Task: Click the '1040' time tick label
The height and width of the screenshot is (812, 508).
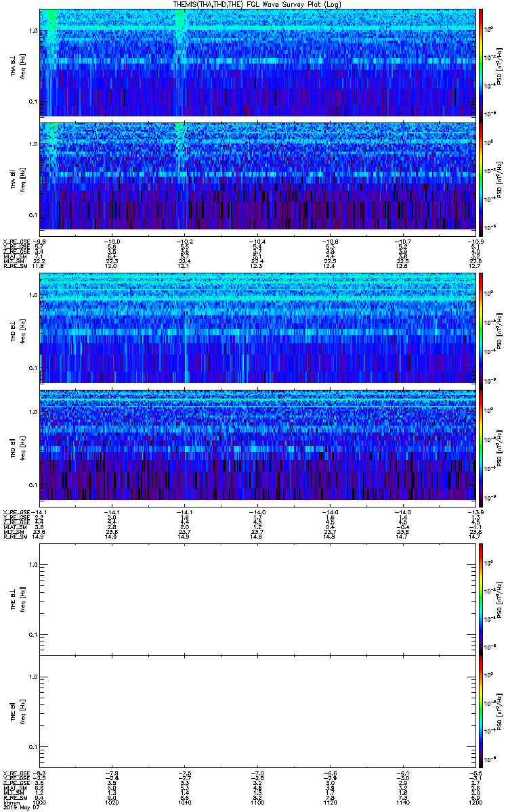Action: tap(185, 803)
